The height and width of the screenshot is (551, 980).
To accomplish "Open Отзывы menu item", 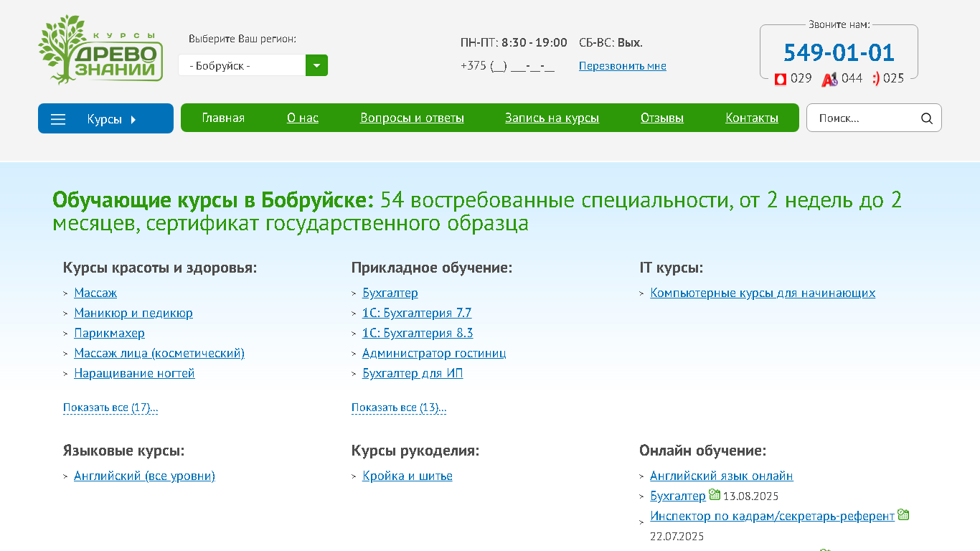I will point(662,118).
